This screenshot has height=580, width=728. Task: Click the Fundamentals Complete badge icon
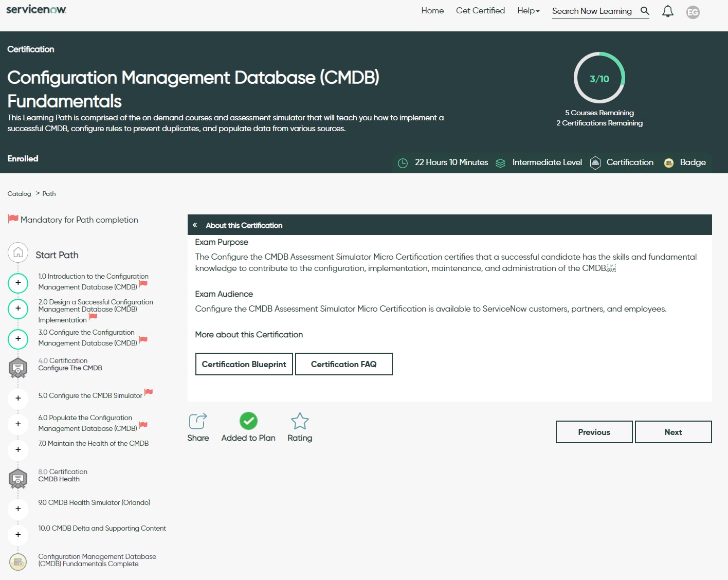click(x=18, y=561)
